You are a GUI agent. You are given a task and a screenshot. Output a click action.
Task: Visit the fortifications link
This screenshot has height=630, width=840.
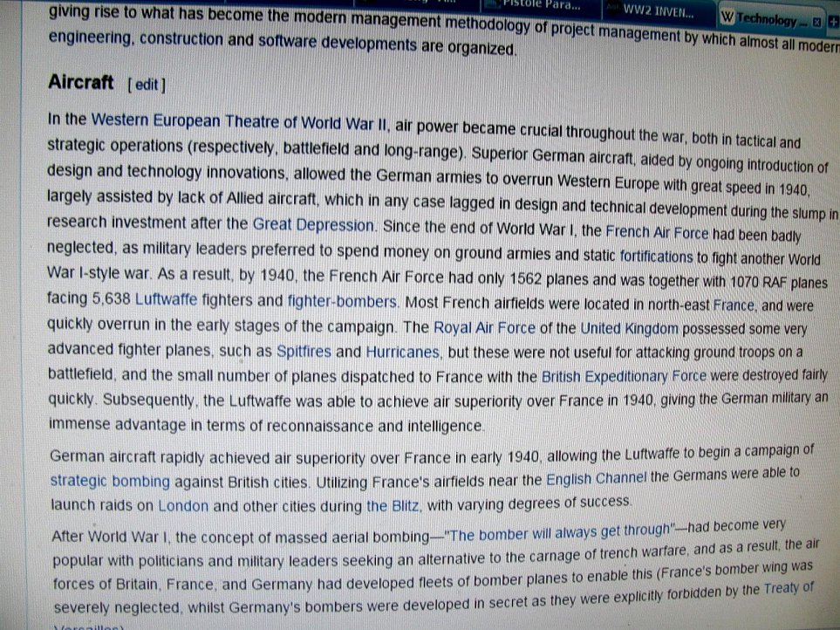click(x=656, y=257)
